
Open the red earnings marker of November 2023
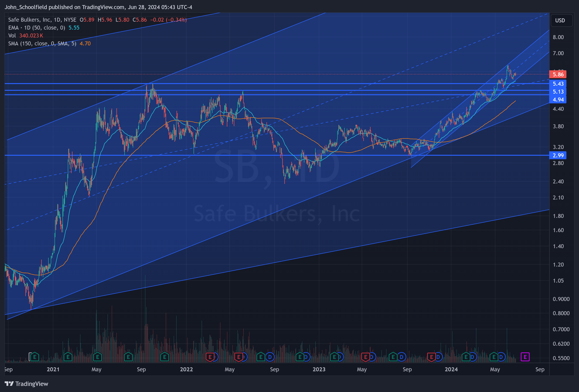(432, 357)
